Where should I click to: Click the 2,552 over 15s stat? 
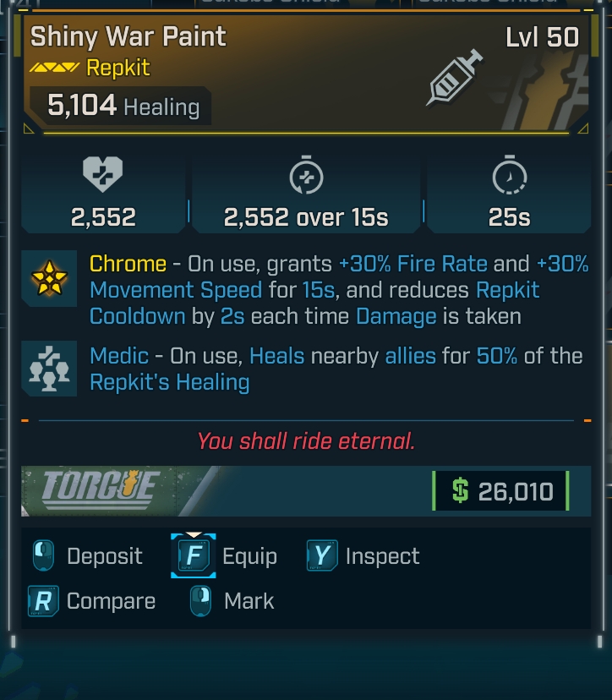tap(305, 217)
